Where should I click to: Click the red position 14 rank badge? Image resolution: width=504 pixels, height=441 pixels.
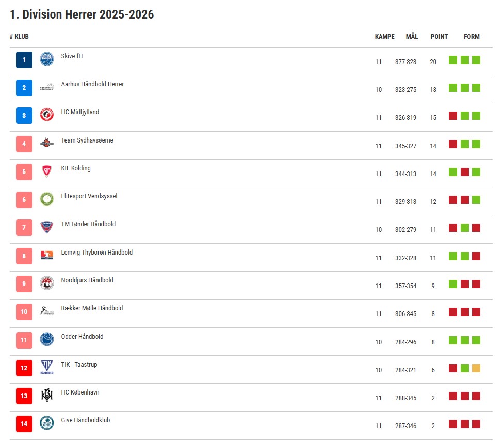(x=24, y=424)
